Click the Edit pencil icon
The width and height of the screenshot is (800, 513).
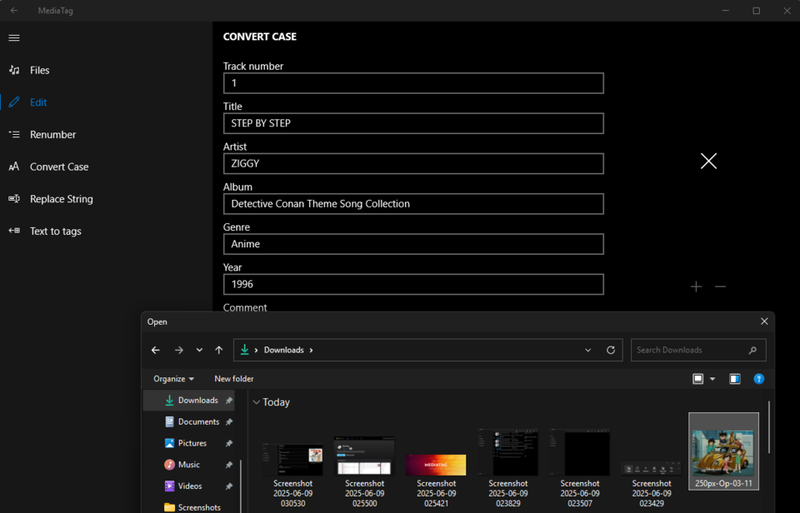14,102
